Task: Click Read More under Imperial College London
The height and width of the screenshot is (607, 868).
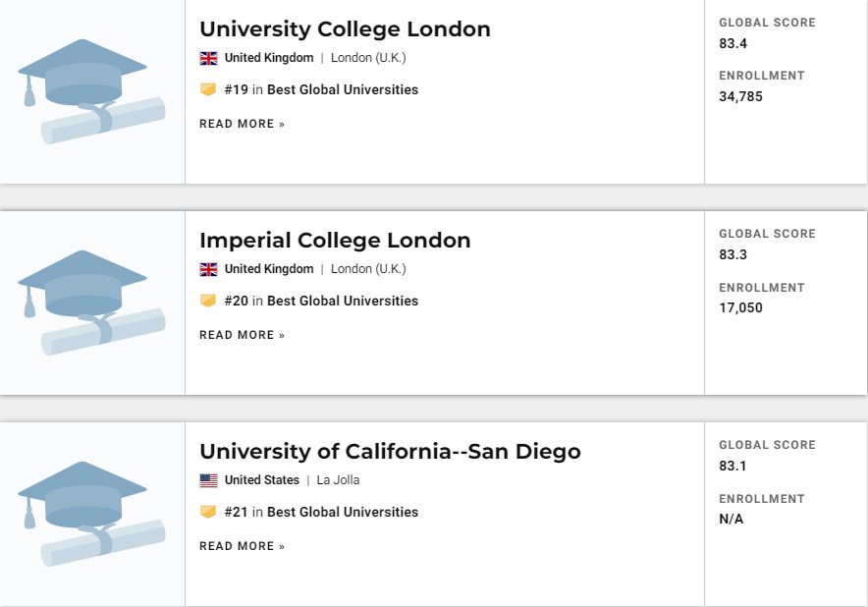Action: point(242,335)
